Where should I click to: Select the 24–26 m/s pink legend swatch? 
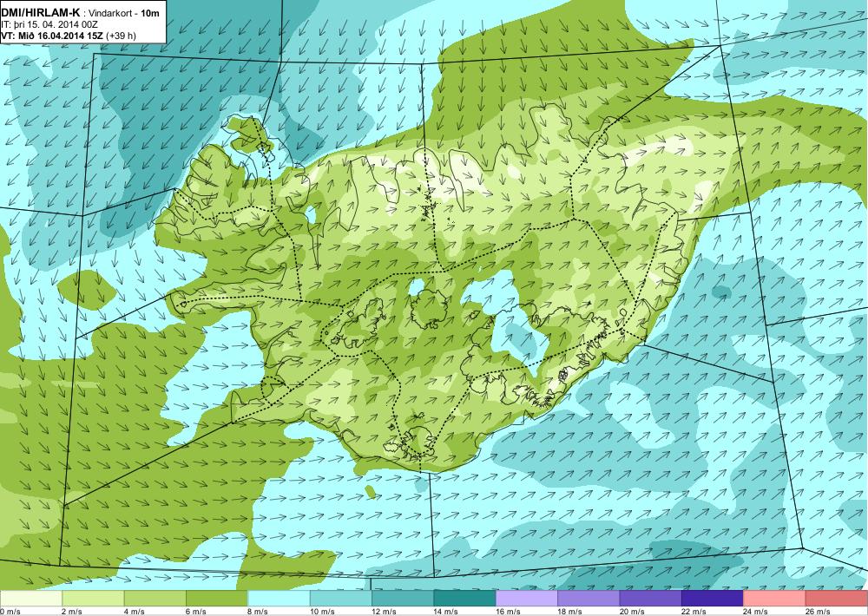click(x=775, y=599)
